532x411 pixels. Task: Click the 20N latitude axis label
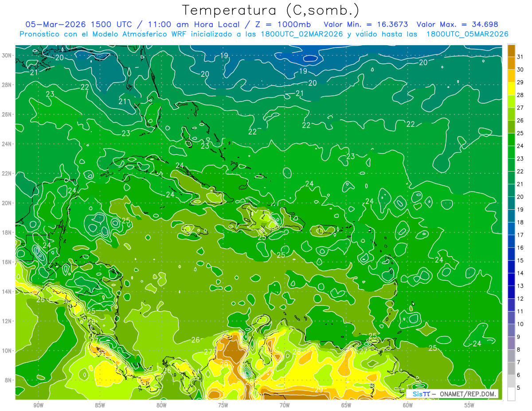tap(7, 203)
